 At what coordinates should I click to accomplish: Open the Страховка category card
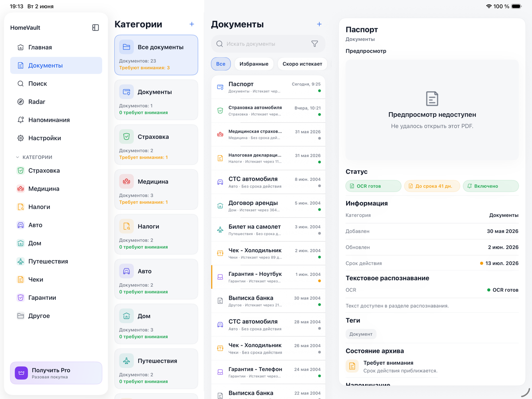[156, 145]
